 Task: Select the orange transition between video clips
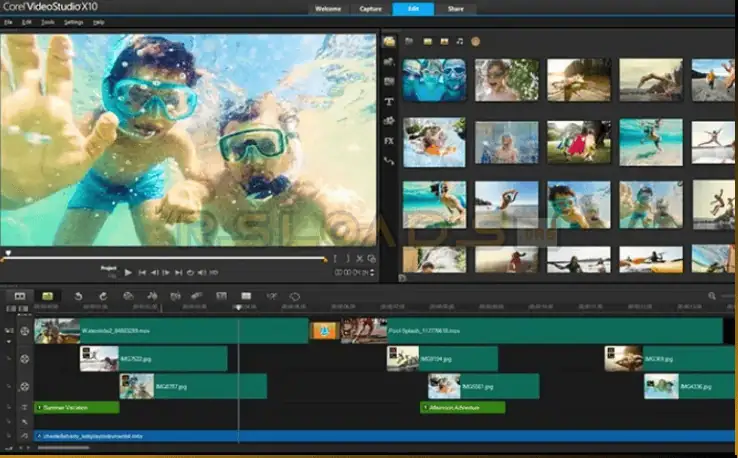point(324,331)
